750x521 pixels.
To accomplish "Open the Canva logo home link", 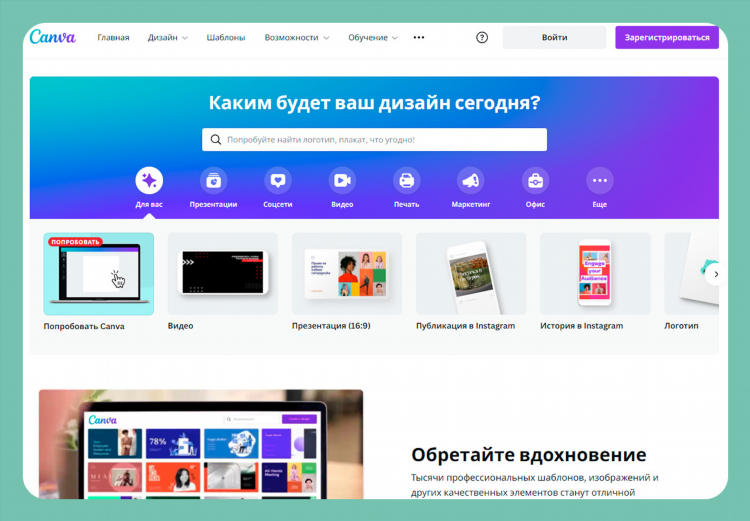I will pos(53,37).
